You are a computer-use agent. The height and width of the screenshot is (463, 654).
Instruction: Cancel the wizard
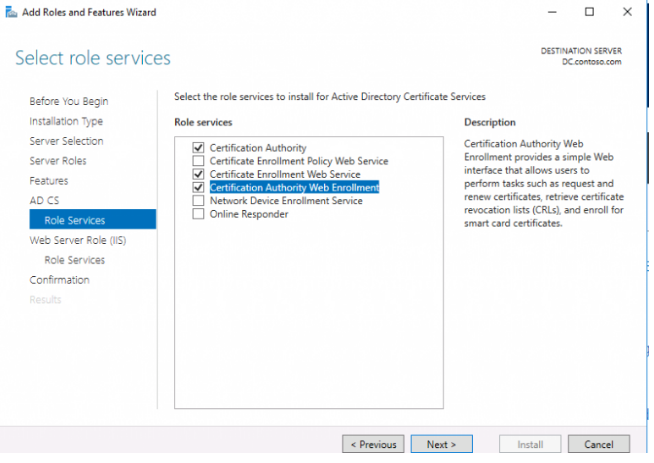pyautogui.click(x=599, y=445)
